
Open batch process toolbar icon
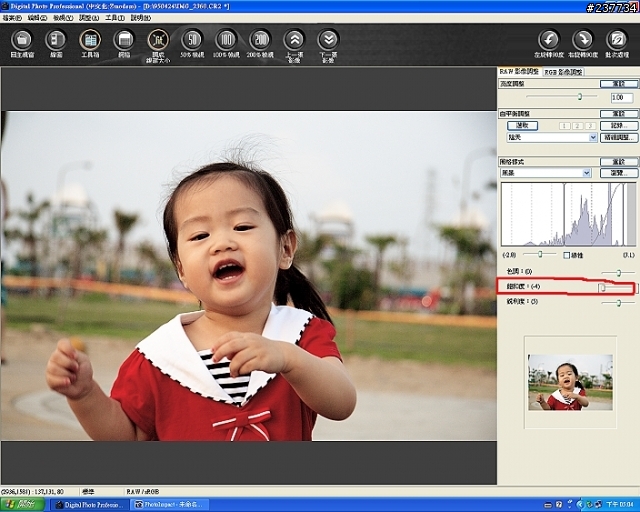coord(617,40)
